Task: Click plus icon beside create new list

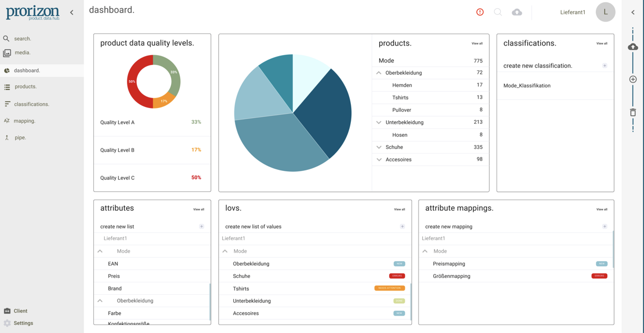Action: pyautogui.click(x=201, y=227)
